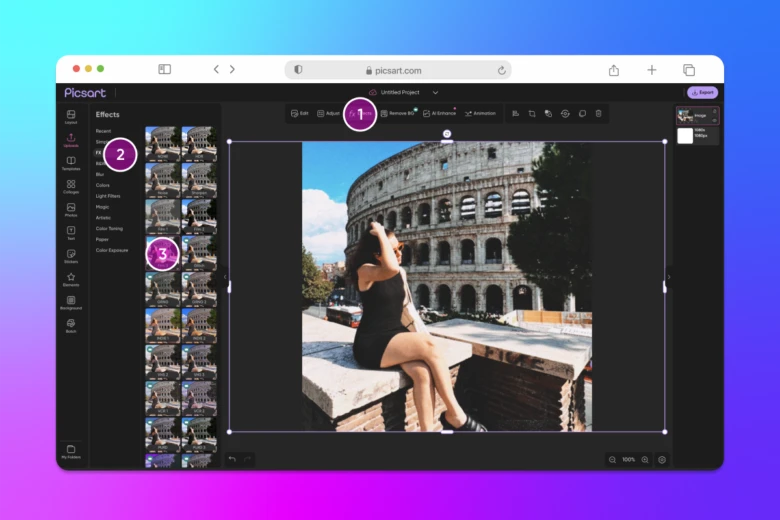Select the Light Filters category

coord(108,196)
